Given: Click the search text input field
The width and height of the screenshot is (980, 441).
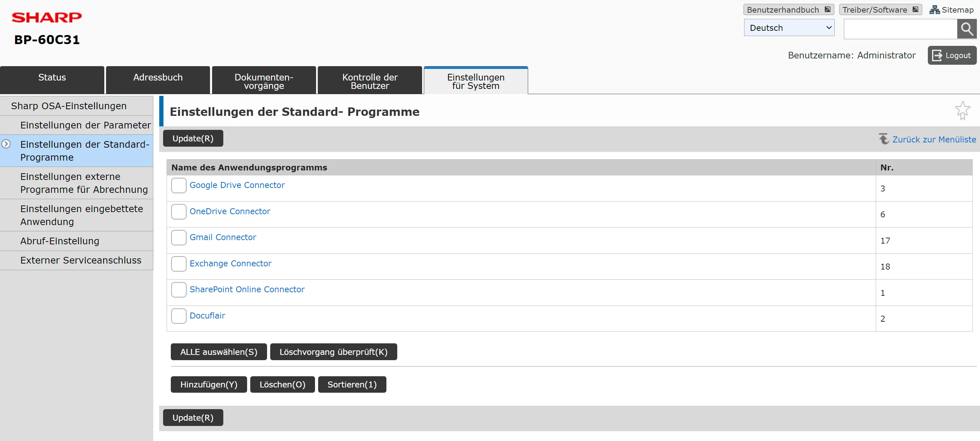Looking at the screenshot, I should tap(900, 29).
